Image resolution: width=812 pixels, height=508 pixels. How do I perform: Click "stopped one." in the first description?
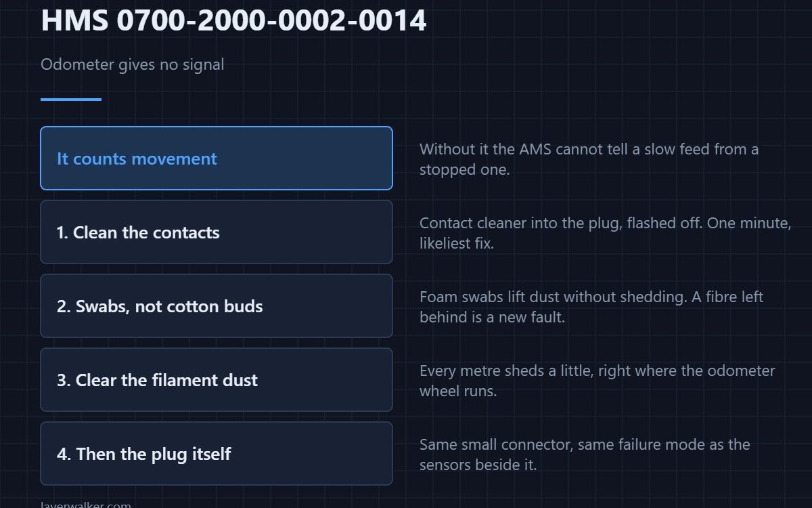(464, 169)
